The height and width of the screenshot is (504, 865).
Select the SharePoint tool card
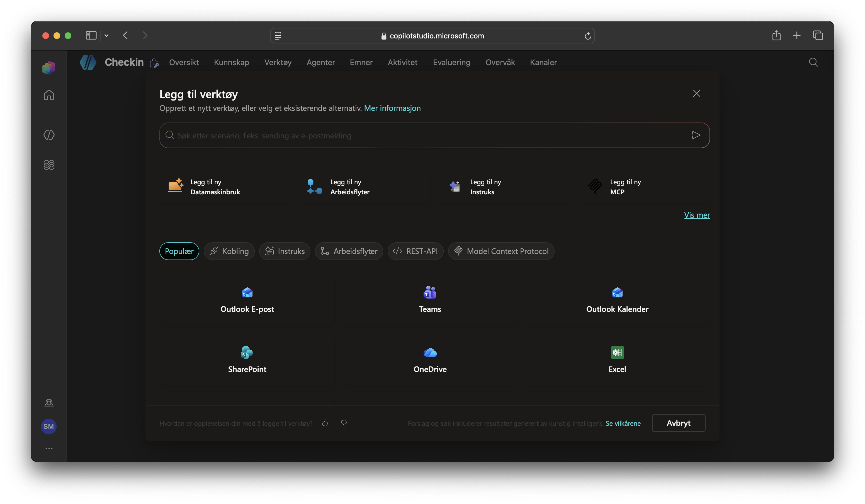click(247, 360)
